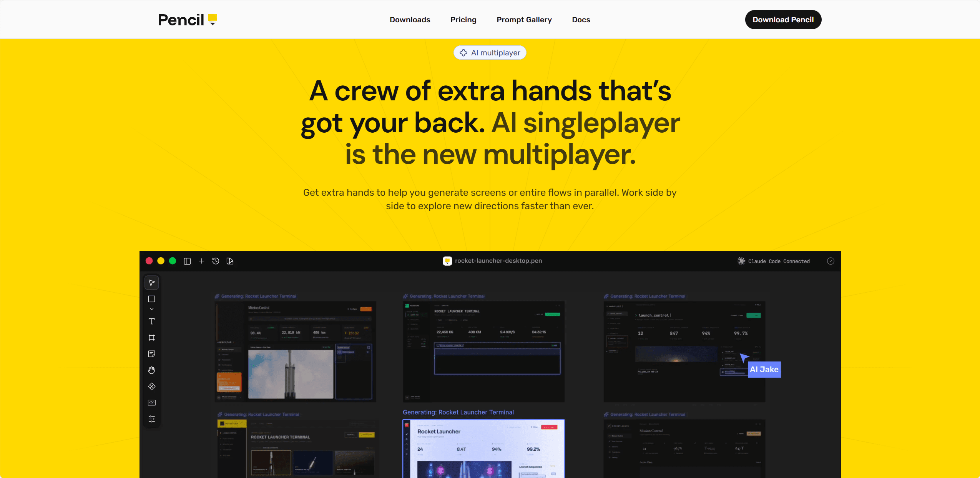Open the Pricing nav item
Image resolution: width=980 pixels, height=478 pixels.
pos(463,20)
